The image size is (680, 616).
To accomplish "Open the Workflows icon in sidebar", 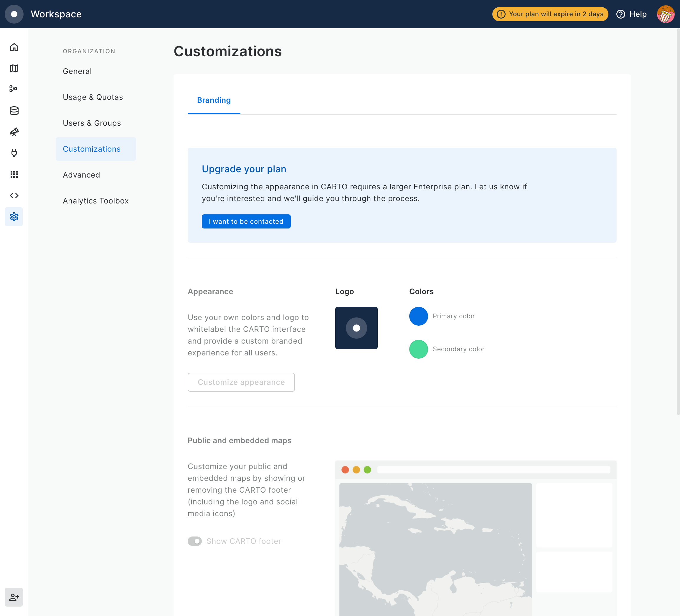I will (x=14, y=89).
